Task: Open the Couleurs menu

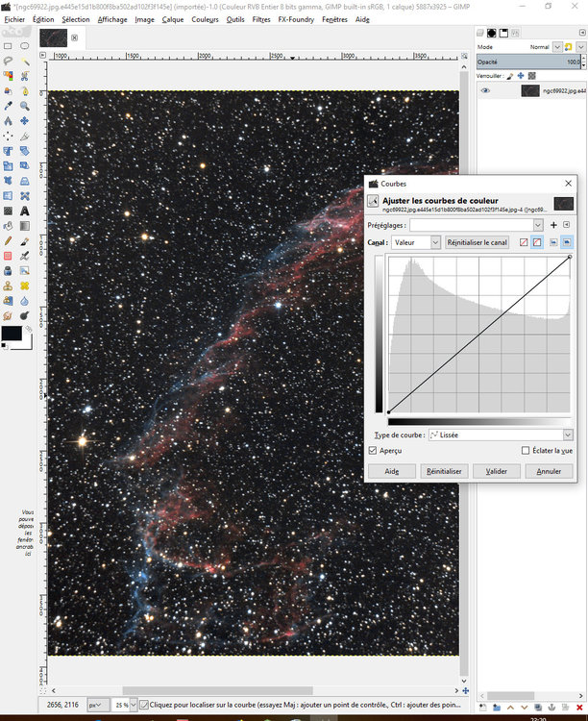Action: 205,20
